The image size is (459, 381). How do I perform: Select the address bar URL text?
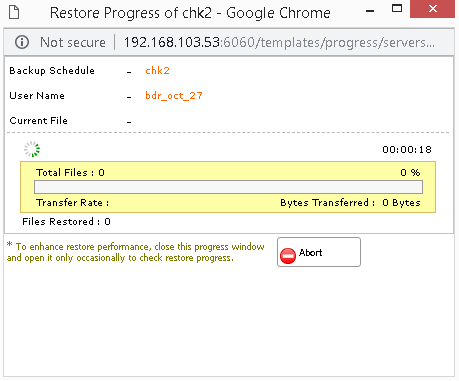(x=279, y=42)
